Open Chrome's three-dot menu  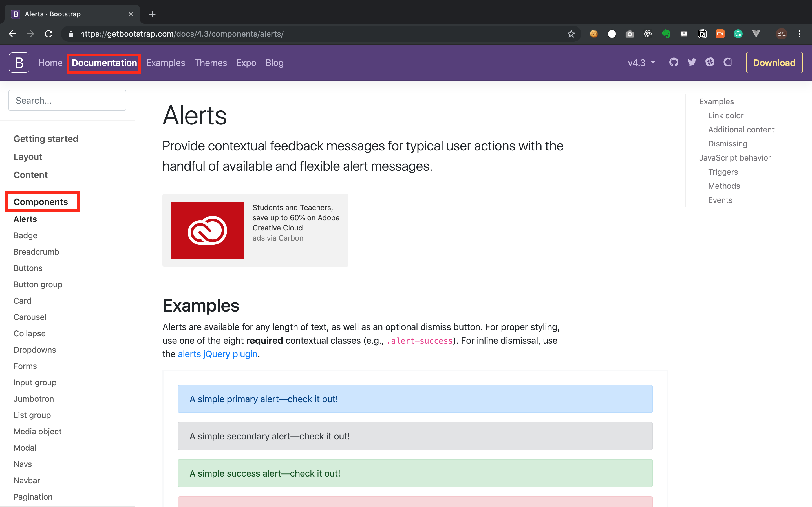click(x=800, y=34)
